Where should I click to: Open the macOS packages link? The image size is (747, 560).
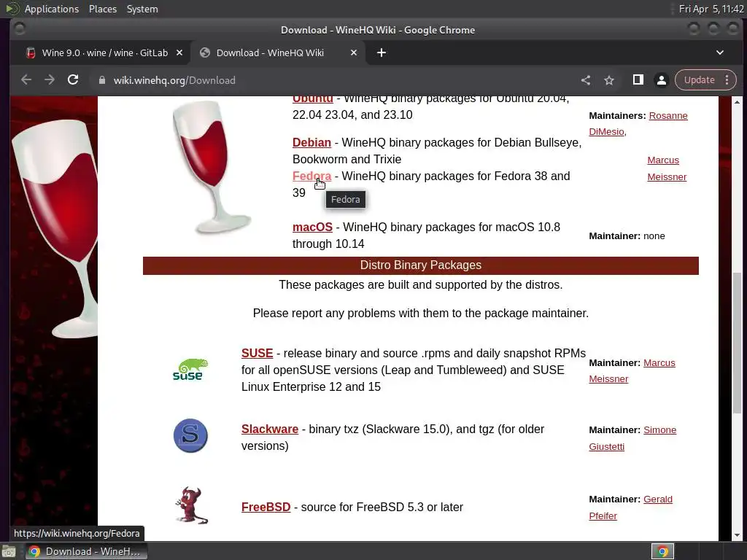(x=312, y=227)
